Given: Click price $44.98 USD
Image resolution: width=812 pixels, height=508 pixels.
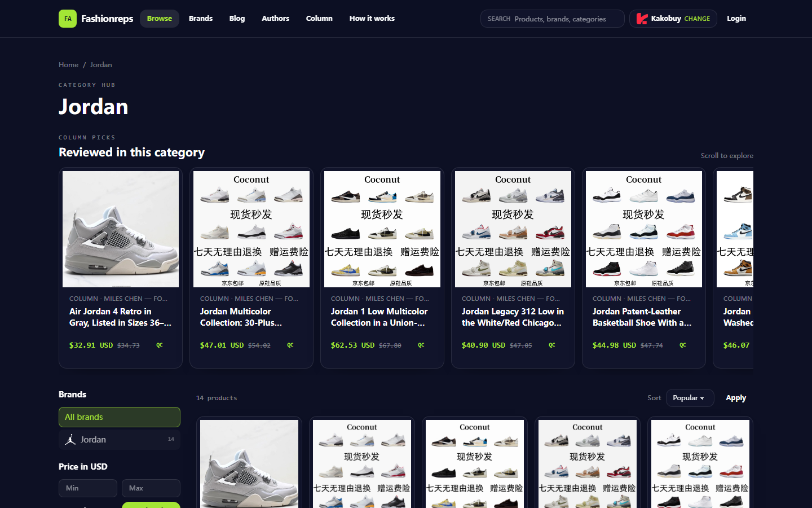Looking at the screenshot, I should [615, 345].
